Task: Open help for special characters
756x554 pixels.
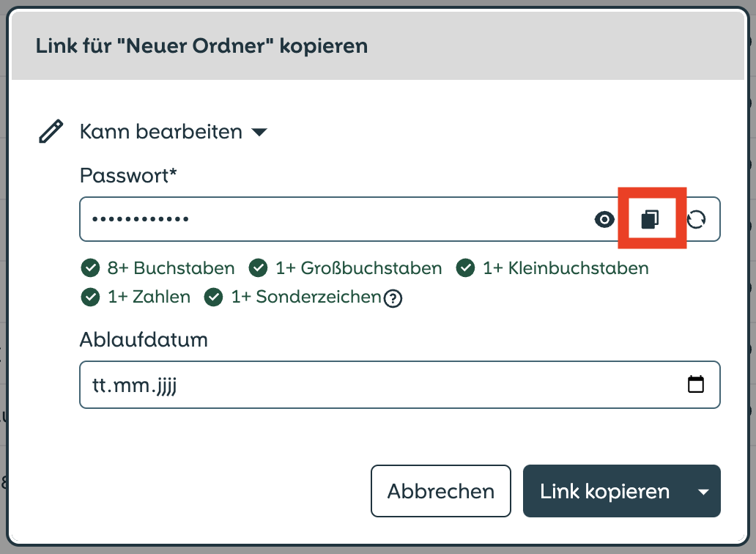Action: (x=393, y=298)
